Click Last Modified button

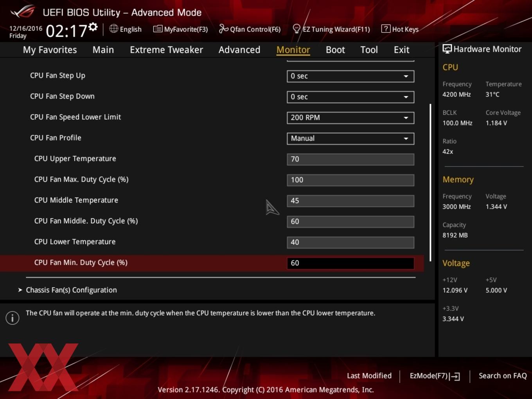pos(369,376)
